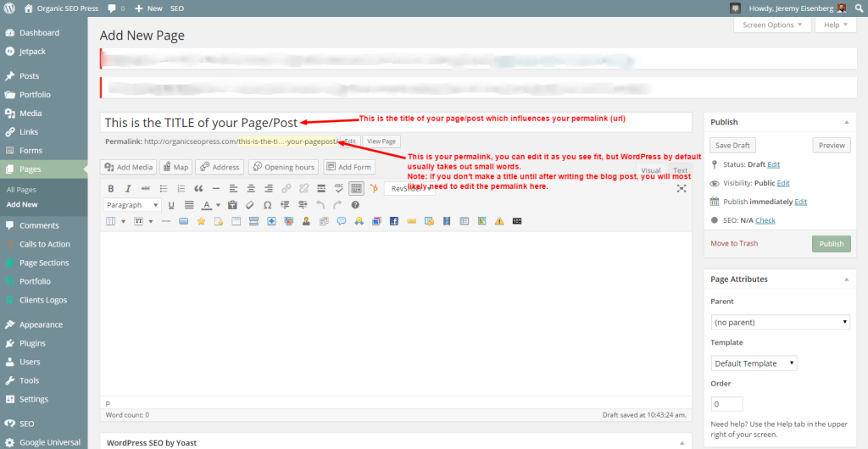Insert a special character (omega)
The image size is (868, 449).
click(267, 205)
